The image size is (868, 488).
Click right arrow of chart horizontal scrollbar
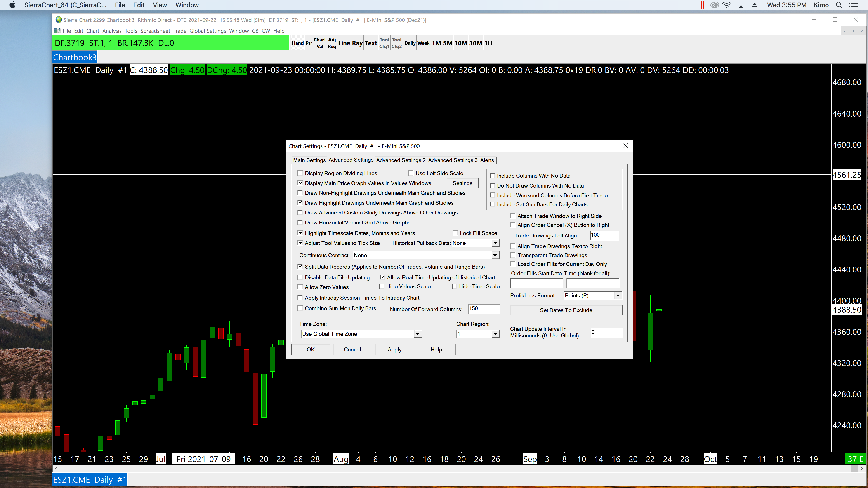coord(862,469)
